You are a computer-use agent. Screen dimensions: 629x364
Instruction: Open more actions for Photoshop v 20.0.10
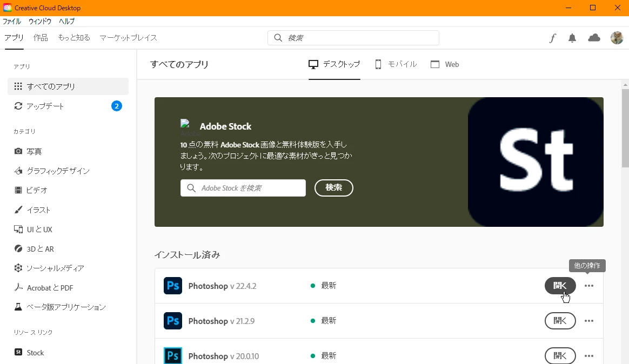tap(589, 355)
